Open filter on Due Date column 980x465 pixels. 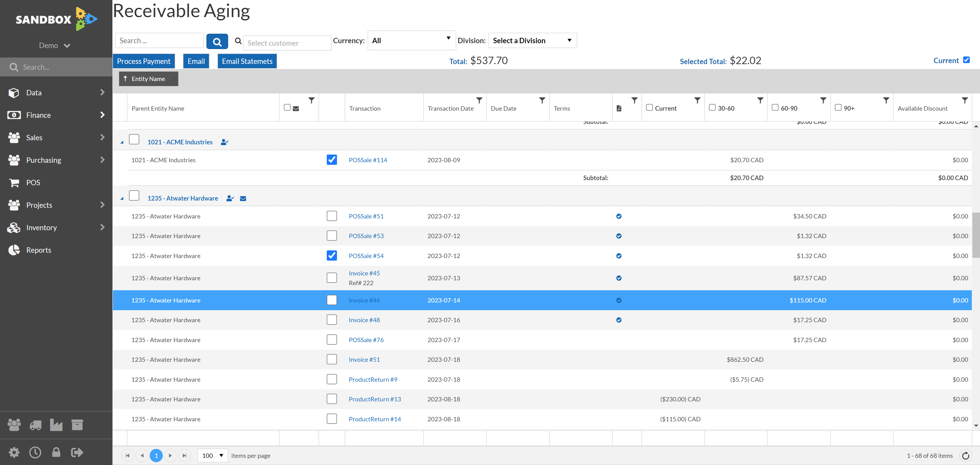click(x=542, y=100)
